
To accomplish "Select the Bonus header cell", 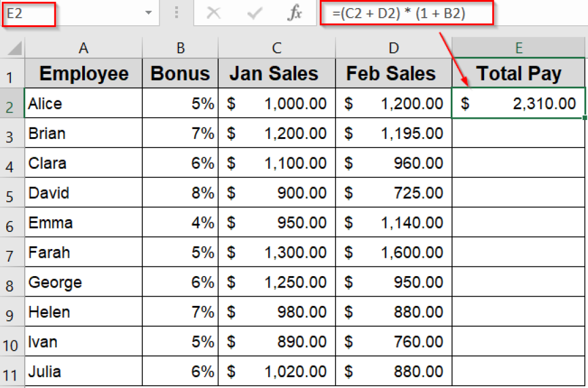I will pos(180,73).
